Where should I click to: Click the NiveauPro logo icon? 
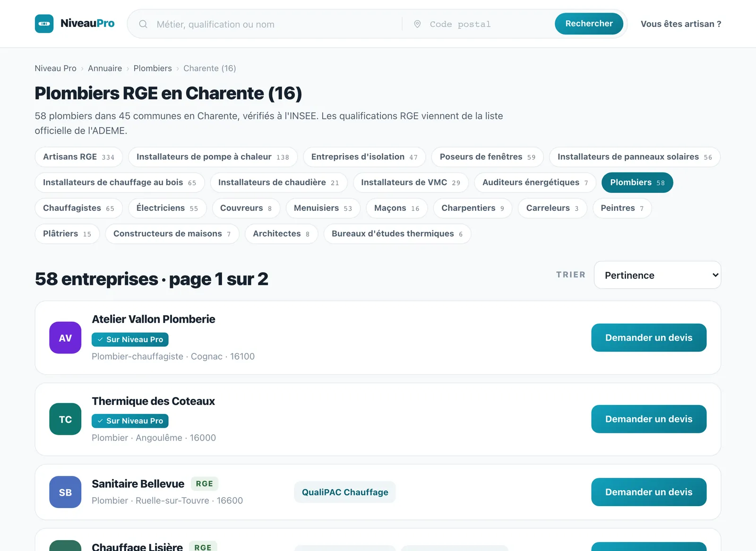coord(44,24)
